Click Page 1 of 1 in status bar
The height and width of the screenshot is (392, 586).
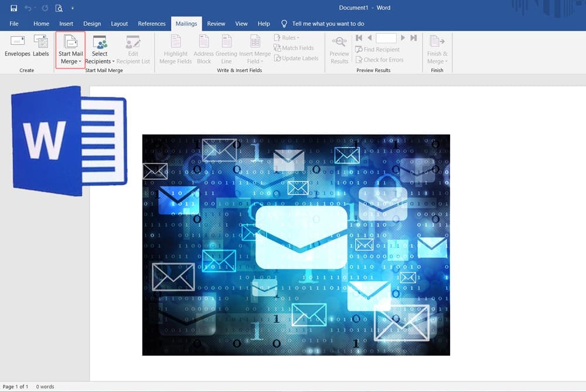coord(15,387)
